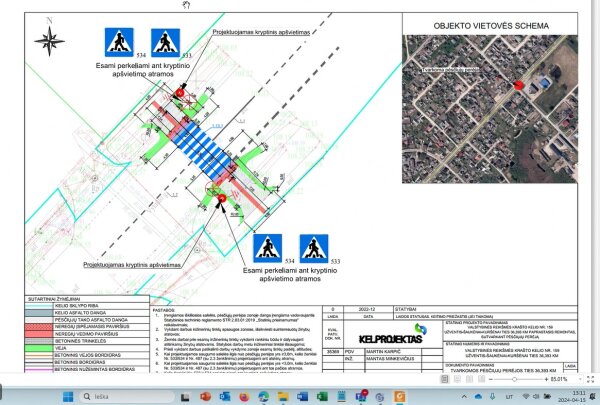Click the zoom slider handle
The height and width of the screenshot is (405, 600).
click(515, 379)
